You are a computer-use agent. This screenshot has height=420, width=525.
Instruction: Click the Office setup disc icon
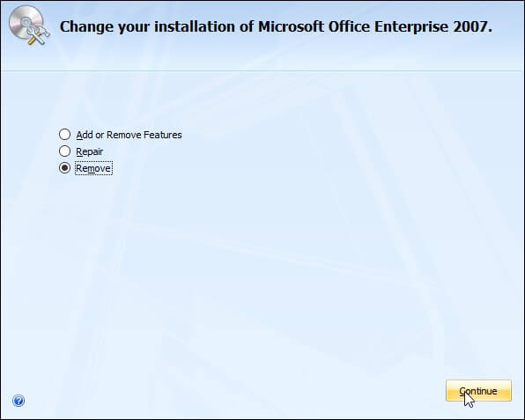point(29,26)
